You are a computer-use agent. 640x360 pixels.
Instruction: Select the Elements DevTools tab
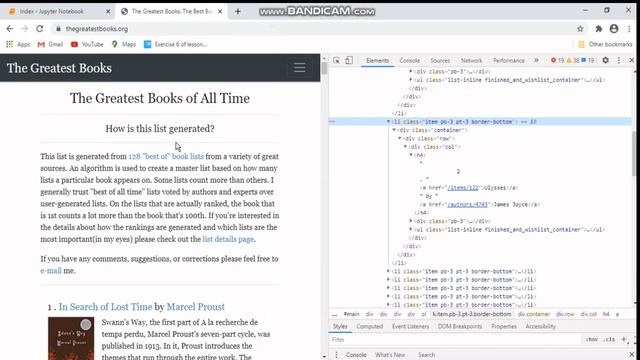coord(377,60)
